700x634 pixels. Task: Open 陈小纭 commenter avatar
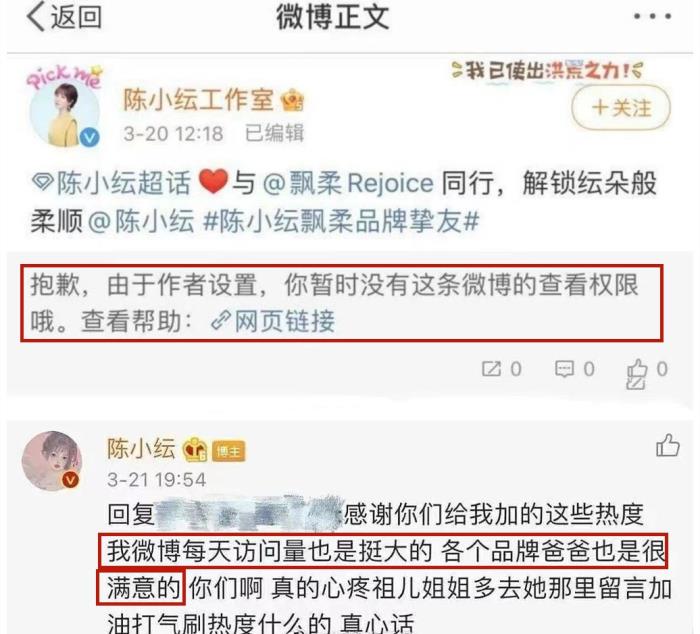coord(52,461)
